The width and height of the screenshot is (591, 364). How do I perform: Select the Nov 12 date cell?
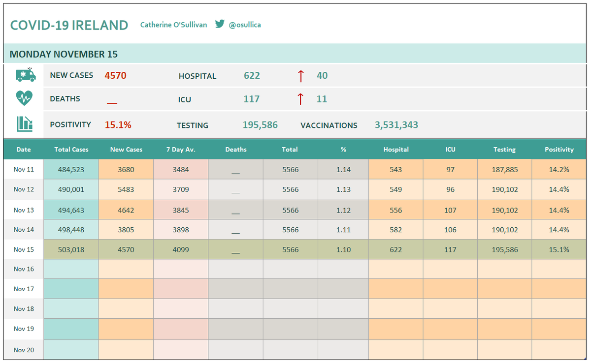click(x=24, y=189)
